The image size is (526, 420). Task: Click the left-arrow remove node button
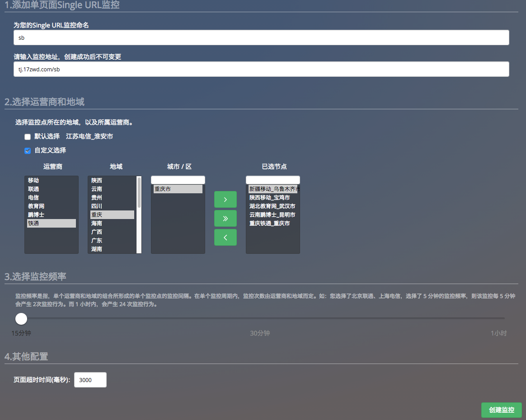[225, 238]
